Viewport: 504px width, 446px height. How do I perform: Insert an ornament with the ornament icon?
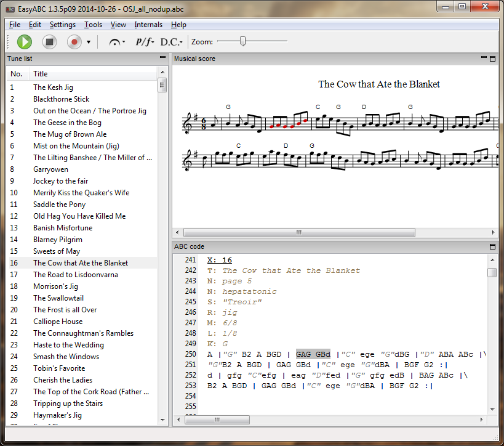pos(114,42)
